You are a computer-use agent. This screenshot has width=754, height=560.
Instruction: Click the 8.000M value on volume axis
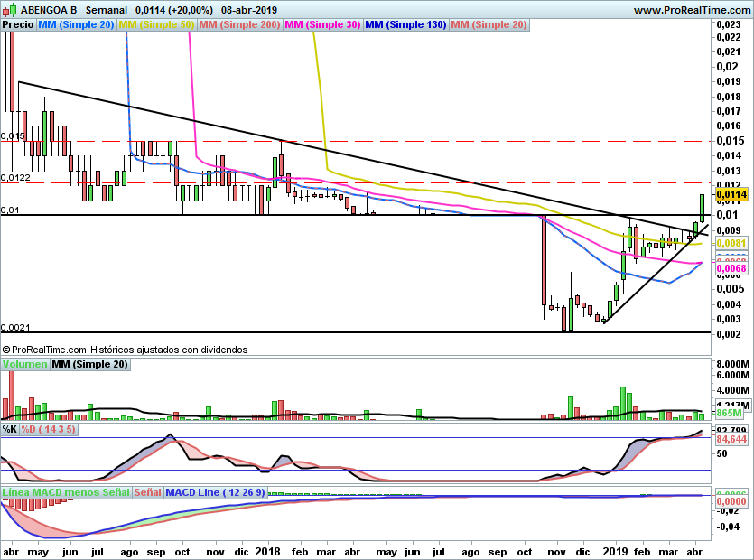pyautogui.click(x=733, y=364)
